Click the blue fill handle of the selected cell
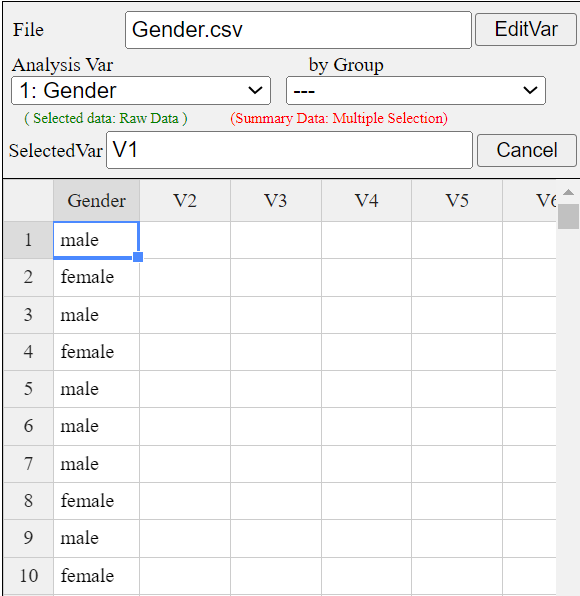 pyautogui.click(x=138, y=257)
